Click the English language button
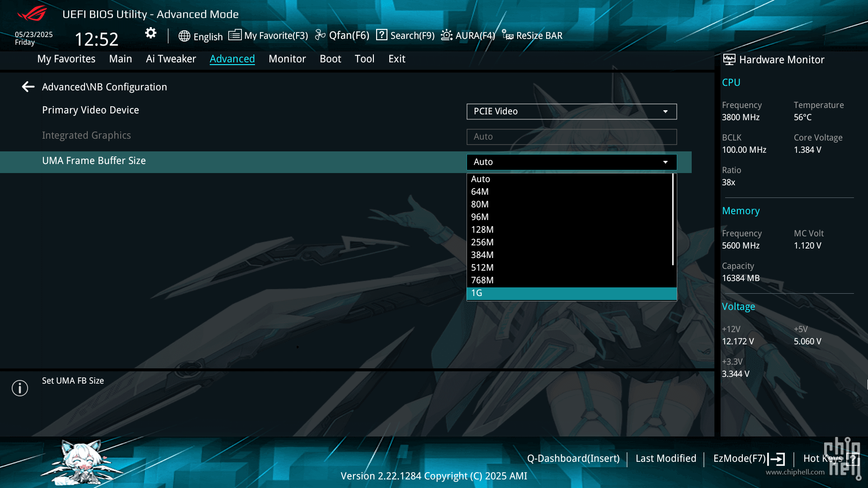This screenshot has width=868, height=488. pyautogui.click(x=208, y=37)
